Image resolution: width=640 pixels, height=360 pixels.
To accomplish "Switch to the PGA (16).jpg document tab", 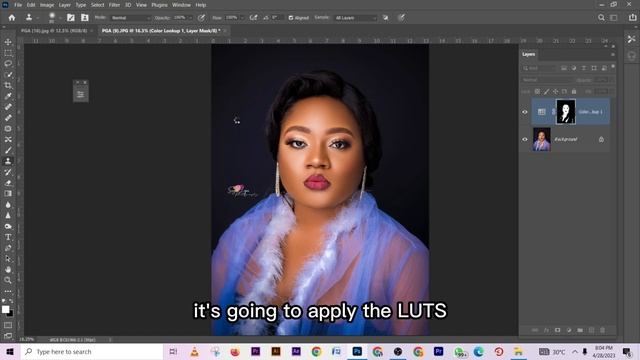I will [x=54, y=31].
